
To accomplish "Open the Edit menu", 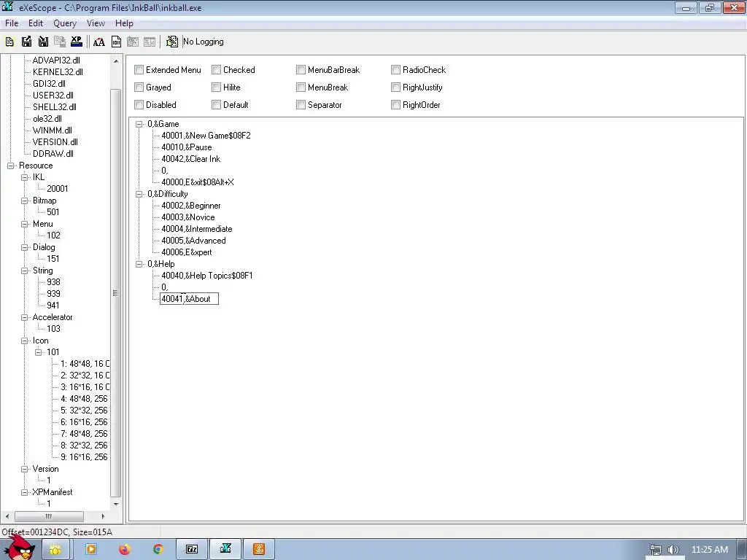I will [36, 23].
